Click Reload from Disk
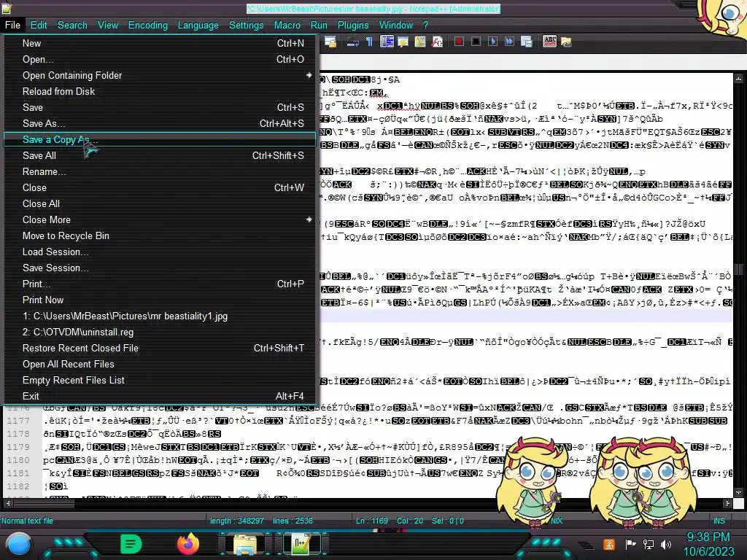The height and width of the screenshot is (560, 747). pos(160,91)
